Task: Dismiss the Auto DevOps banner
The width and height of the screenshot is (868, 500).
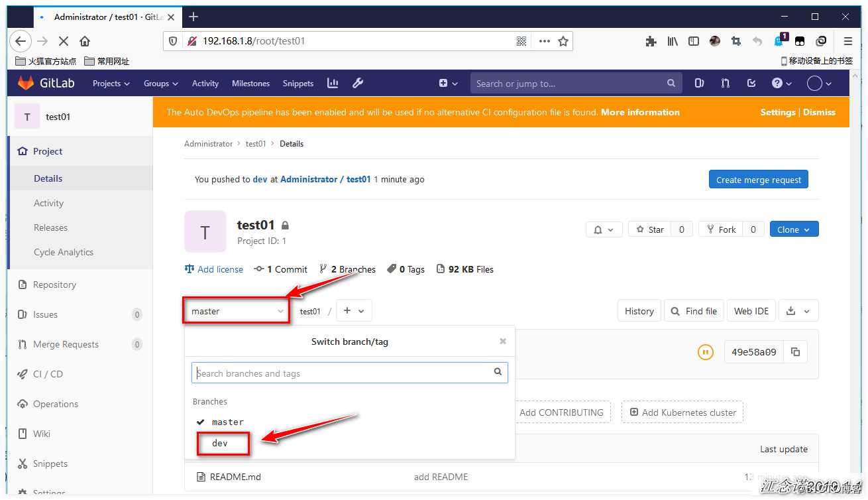Action: pyautogui.click(x=819, y=112)
